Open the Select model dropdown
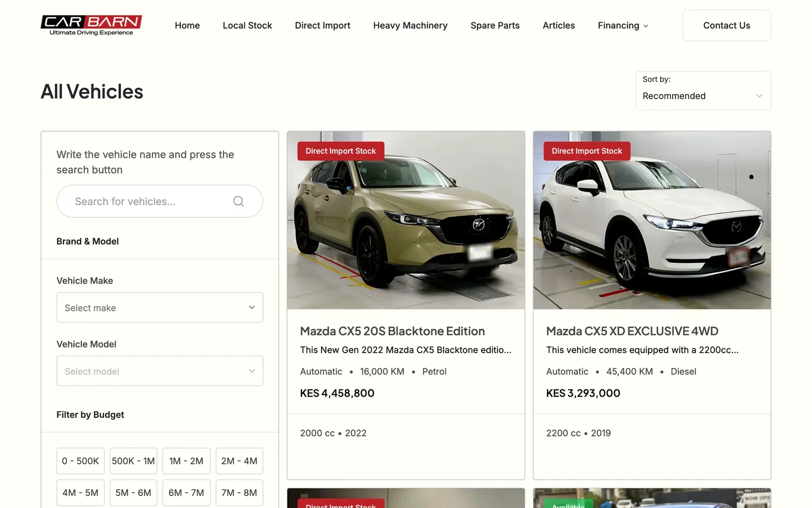812x508 pixels. (x=159, y=371)
